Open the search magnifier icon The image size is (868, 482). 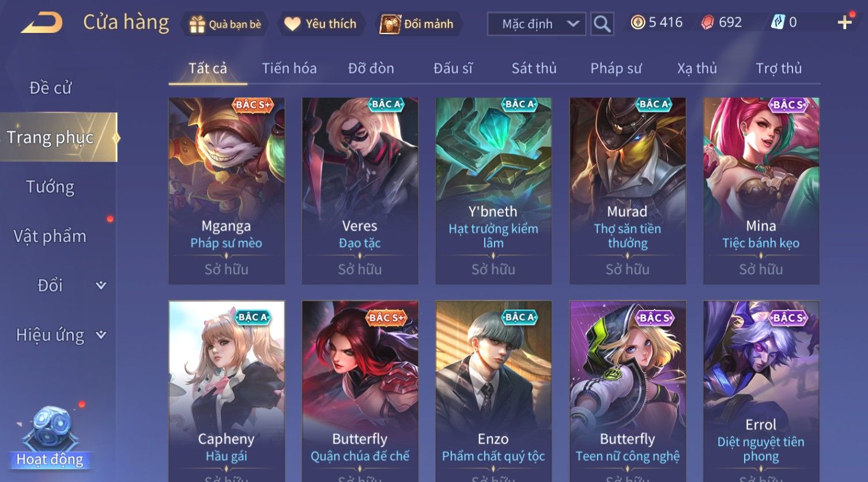(x=602, y=24)
